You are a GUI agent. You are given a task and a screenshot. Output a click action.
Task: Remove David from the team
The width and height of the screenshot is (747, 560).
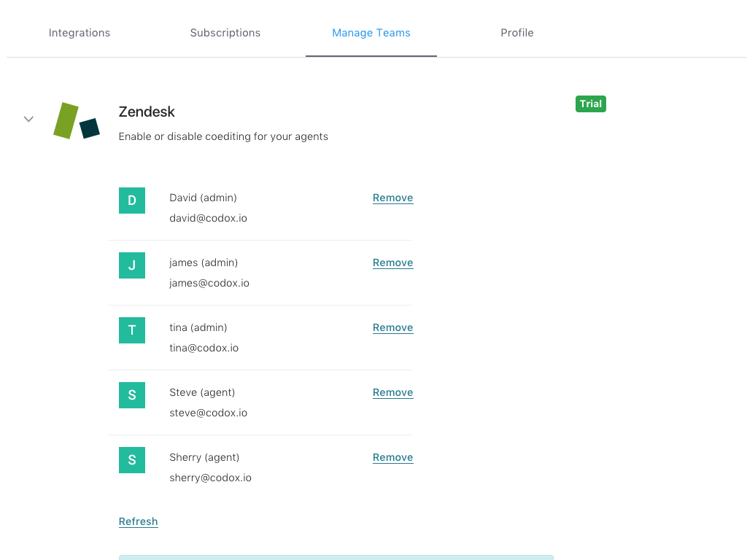pos(392,198)
